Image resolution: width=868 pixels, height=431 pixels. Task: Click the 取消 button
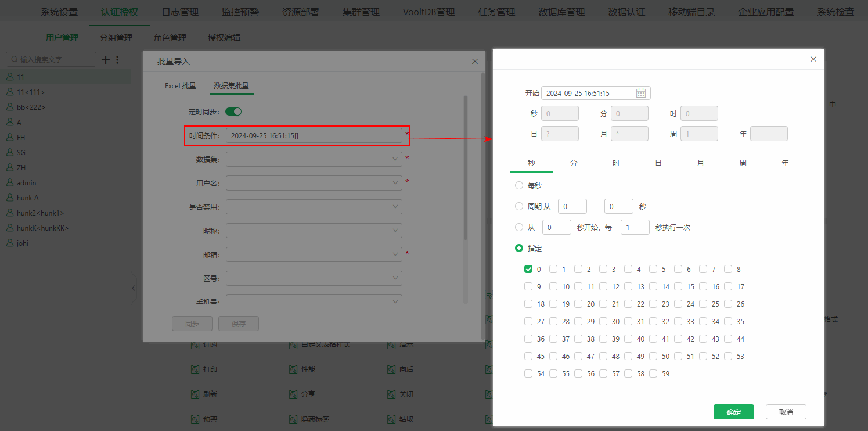[786, 412]
